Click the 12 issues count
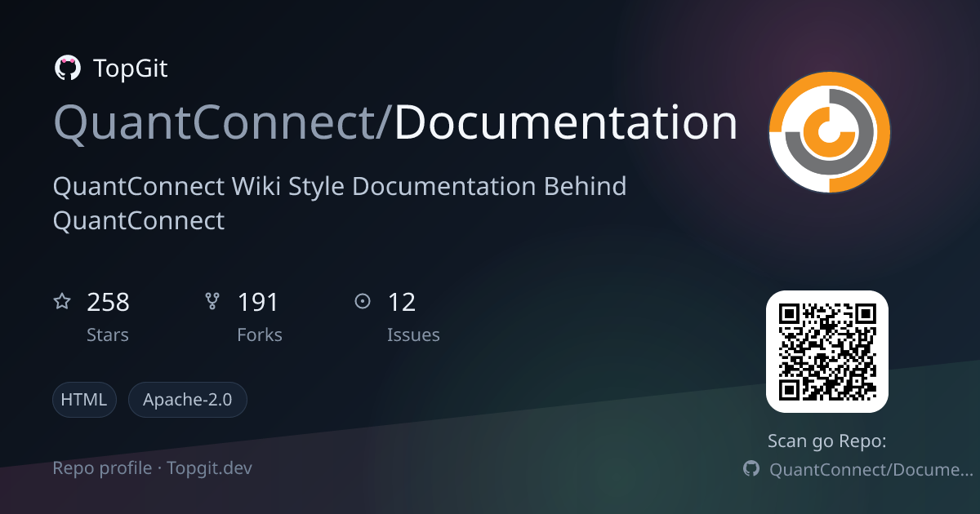The image size is (980, 514). click(402, 303)
